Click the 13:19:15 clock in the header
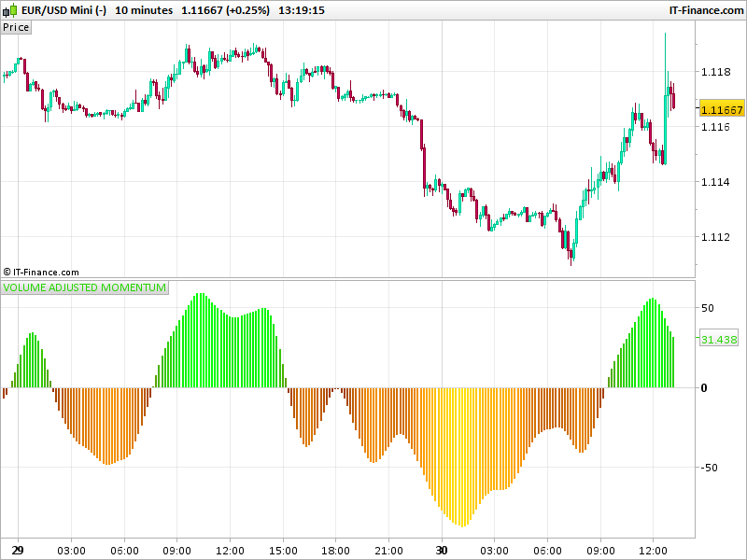 pos(302,10)
